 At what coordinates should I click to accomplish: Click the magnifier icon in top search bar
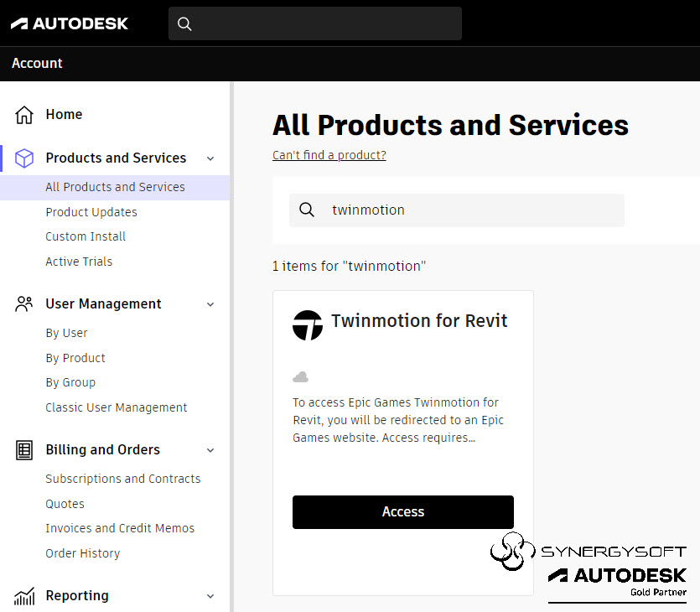[x=185, y=24]
